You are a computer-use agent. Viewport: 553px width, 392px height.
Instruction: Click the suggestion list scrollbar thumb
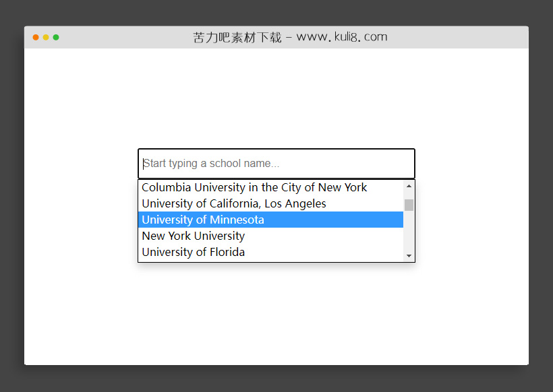[x=409, y=205]
